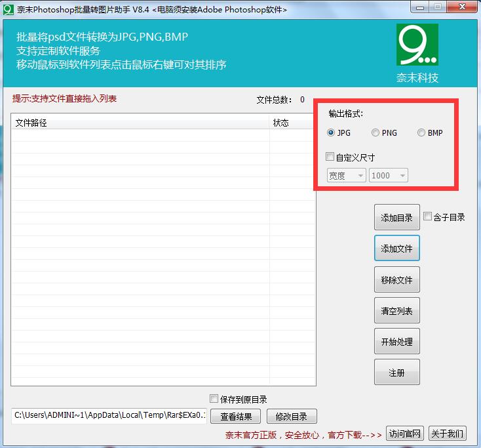The height and width of the screenshot is (448, 481).
Task: Start processing with 开始处理
Action: point(397,341)
